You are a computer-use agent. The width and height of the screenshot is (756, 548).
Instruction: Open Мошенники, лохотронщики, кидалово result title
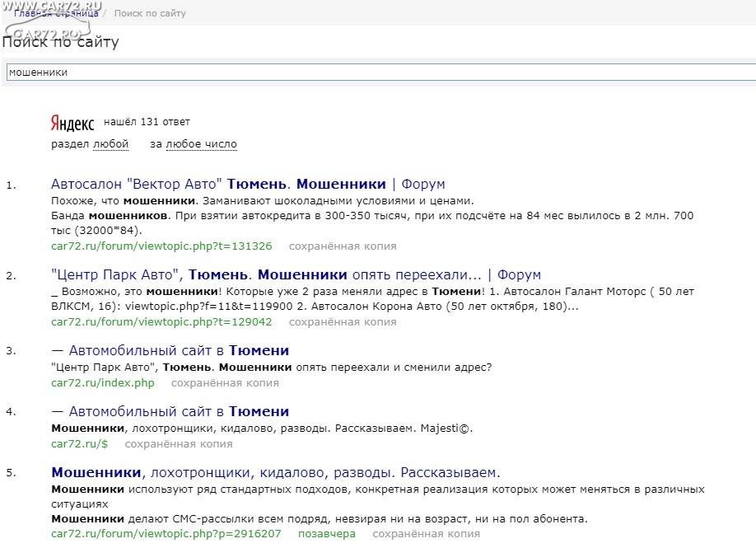276,472
